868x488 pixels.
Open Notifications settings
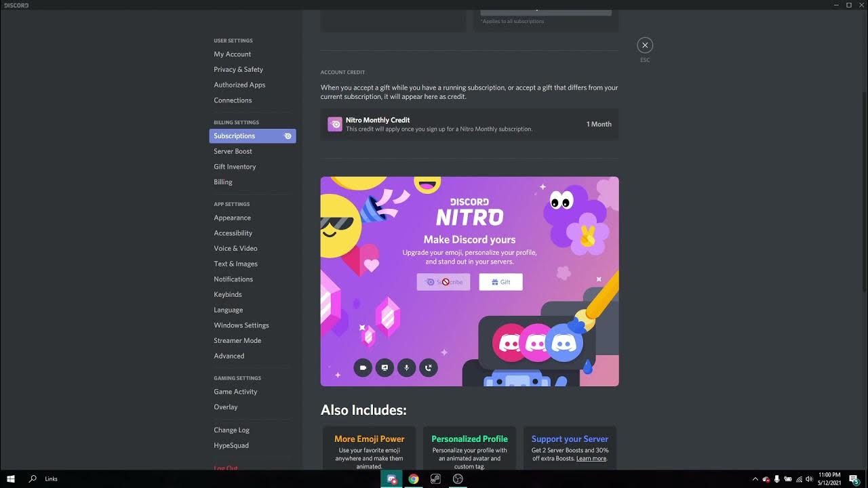(x=233, y=279)
